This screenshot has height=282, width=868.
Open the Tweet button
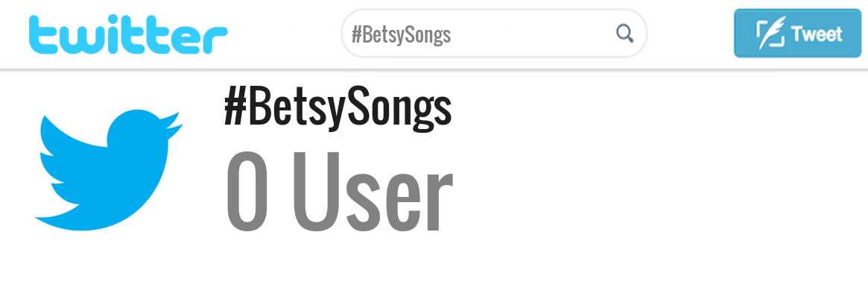tap(798, 34)
